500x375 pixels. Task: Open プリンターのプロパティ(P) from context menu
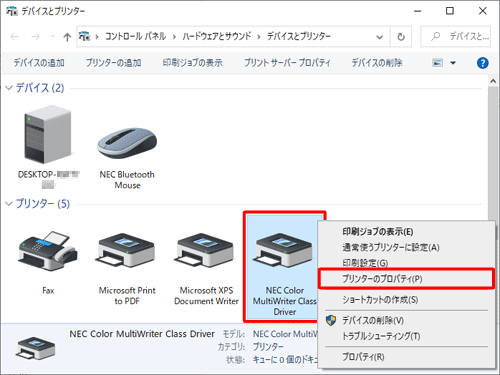(x=406, y=279)
